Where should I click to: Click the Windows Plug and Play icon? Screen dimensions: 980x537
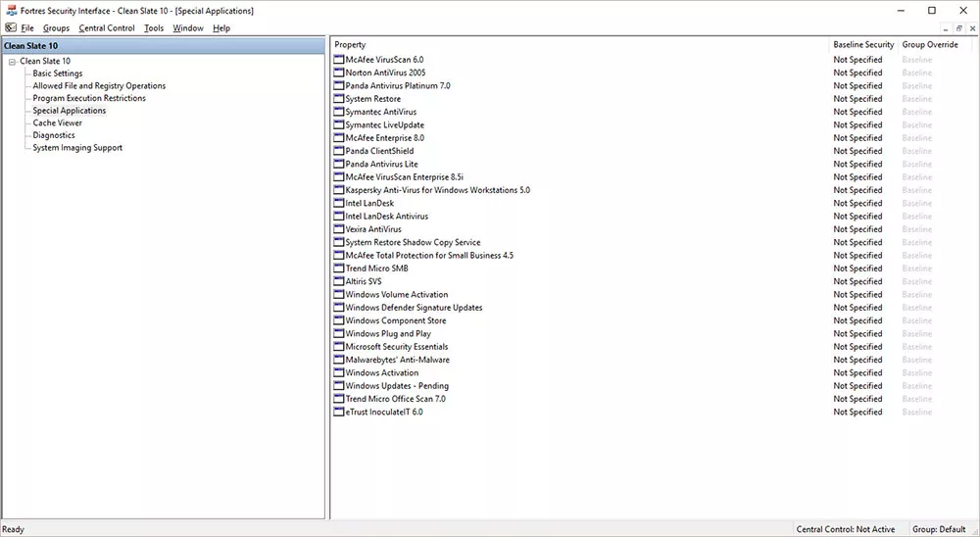[339, 334]
